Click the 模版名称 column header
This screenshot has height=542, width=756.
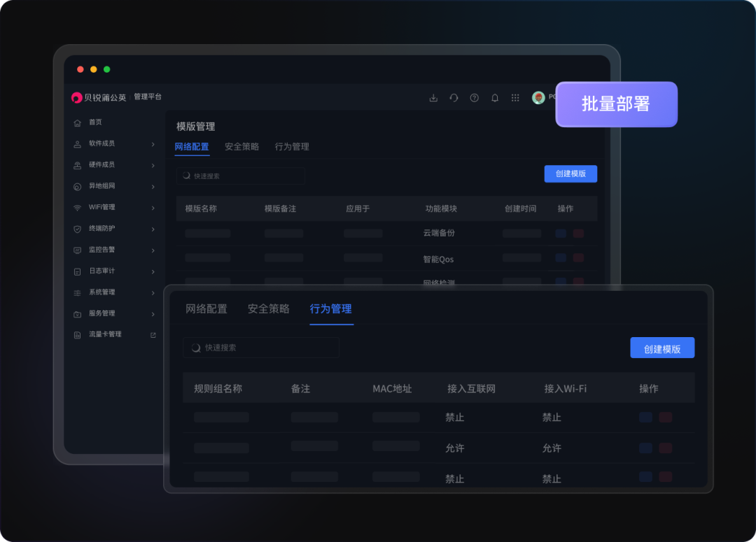pyautogui.click(x=201, y=208)
